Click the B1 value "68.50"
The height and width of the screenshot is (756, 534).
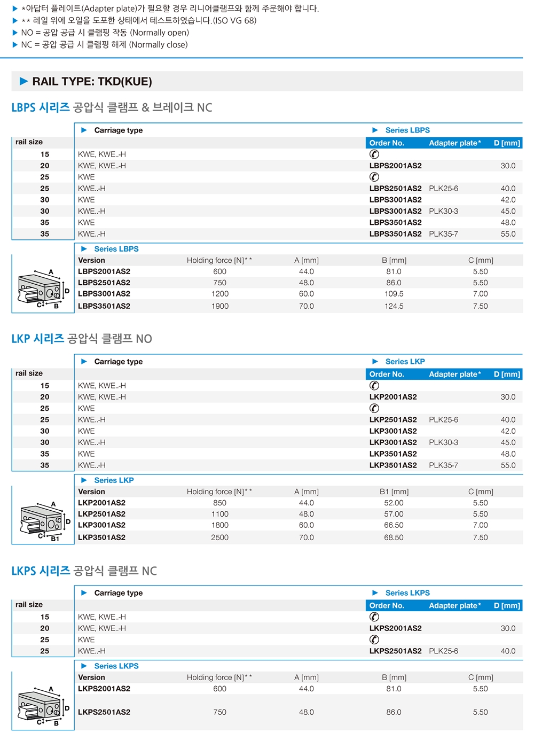(x=394, y=537)
